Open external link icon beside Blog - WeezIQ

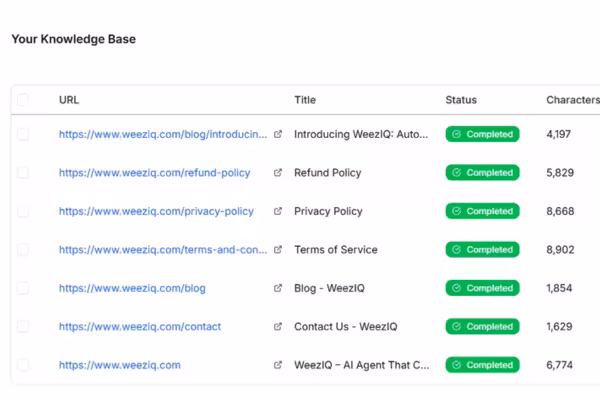point(278,288)
